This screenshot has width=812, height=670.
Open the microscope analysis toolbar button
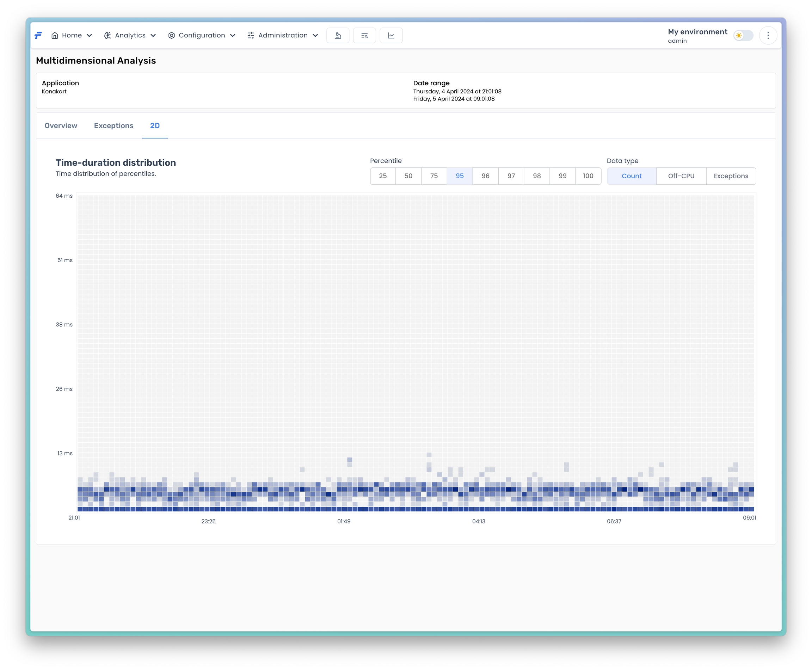338,36
